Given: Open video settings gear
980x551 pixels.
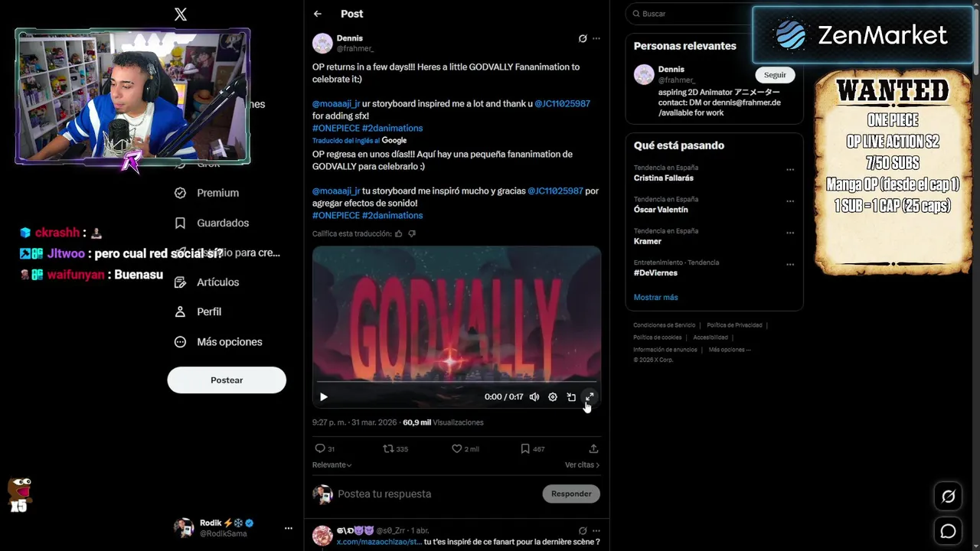Looking at the screenshot, I should [x=553, y=397].
